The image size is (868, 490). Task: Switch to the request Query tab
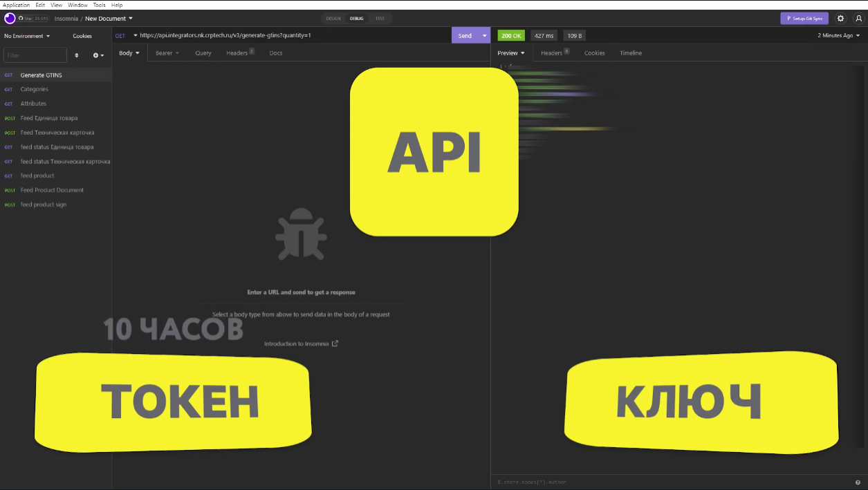point(203,53)
